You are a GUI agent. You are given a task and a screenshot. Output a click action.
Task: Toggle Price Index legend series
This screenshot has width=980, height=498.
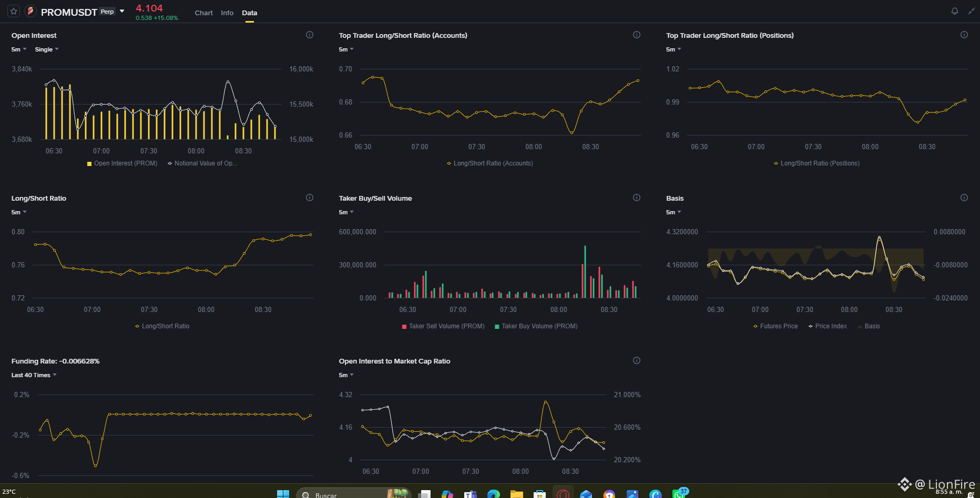click(828, 326)
